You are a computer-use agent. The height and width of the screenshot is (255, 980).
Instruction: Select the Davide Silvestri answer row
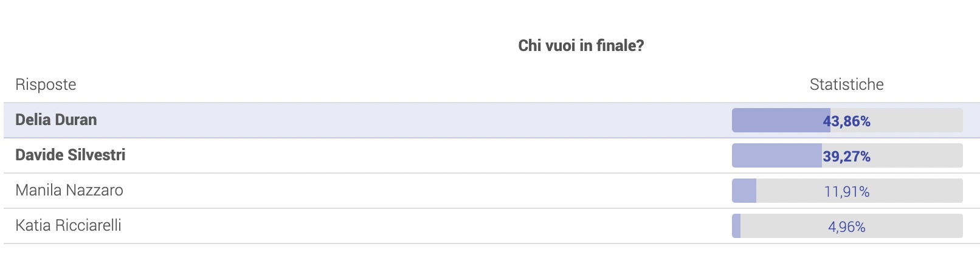point(491,155)
